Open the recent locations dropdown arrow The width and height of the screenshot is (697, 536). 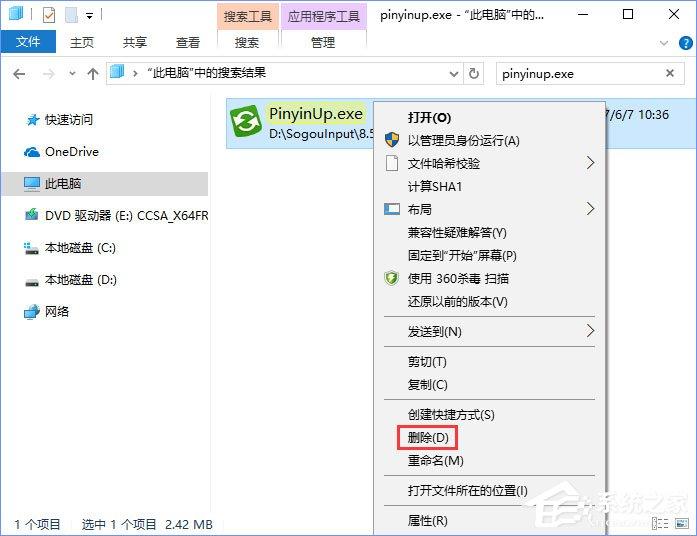pos(72,74)
